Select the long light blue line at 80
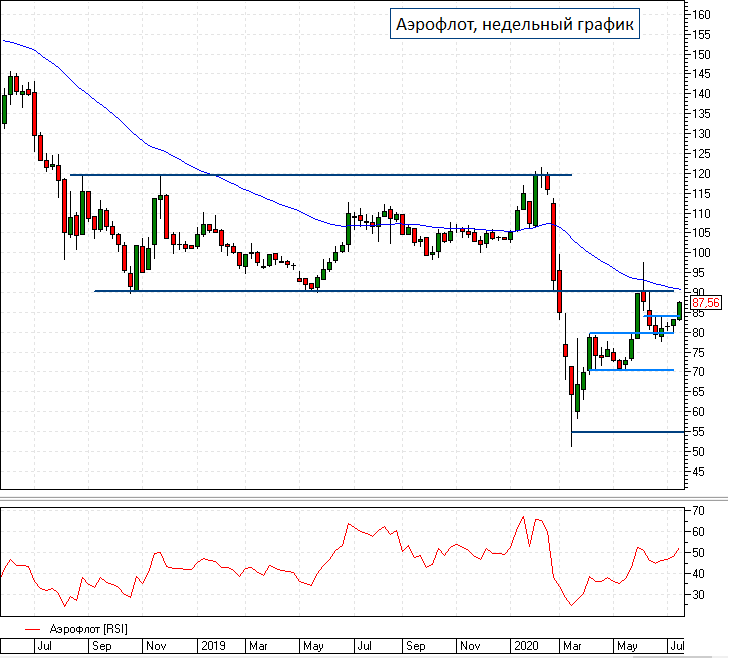The image size is (729, 658). 631,333
